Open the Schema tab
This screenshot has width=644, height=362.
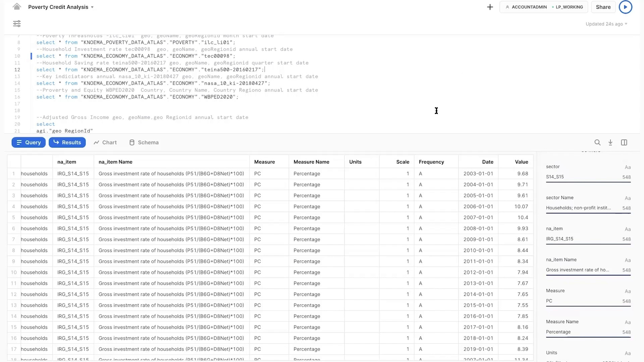[x=144, y=142]
